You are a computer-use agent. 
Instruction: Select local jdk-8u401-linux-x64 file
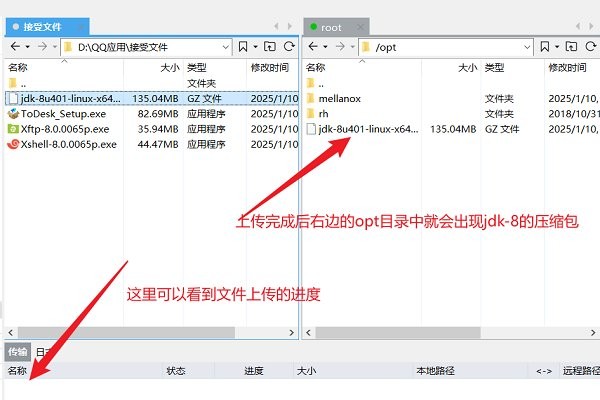point(152,98)
